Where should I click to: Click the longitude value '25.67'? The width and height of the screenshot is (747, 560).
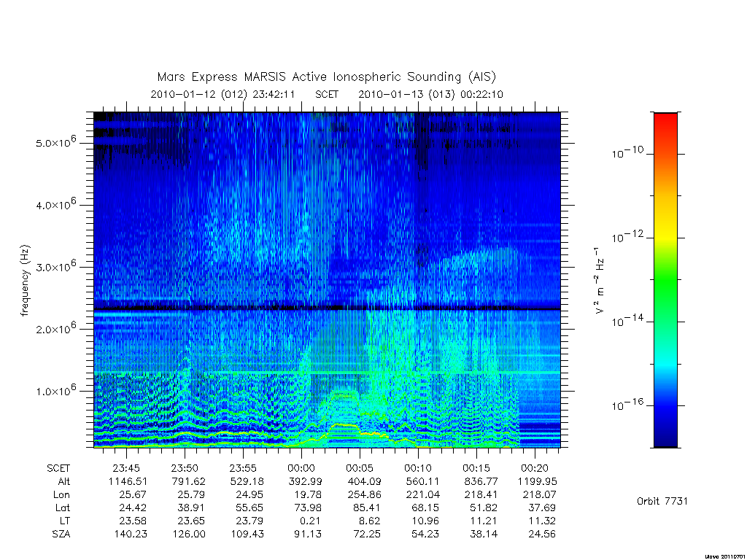(133, 495)
